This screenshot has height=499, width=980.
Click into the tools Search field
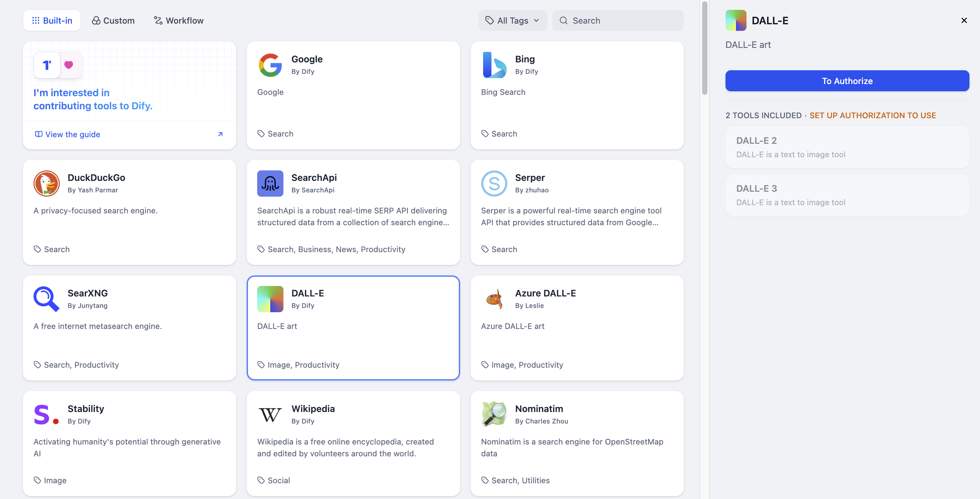[x=617, y=21]
